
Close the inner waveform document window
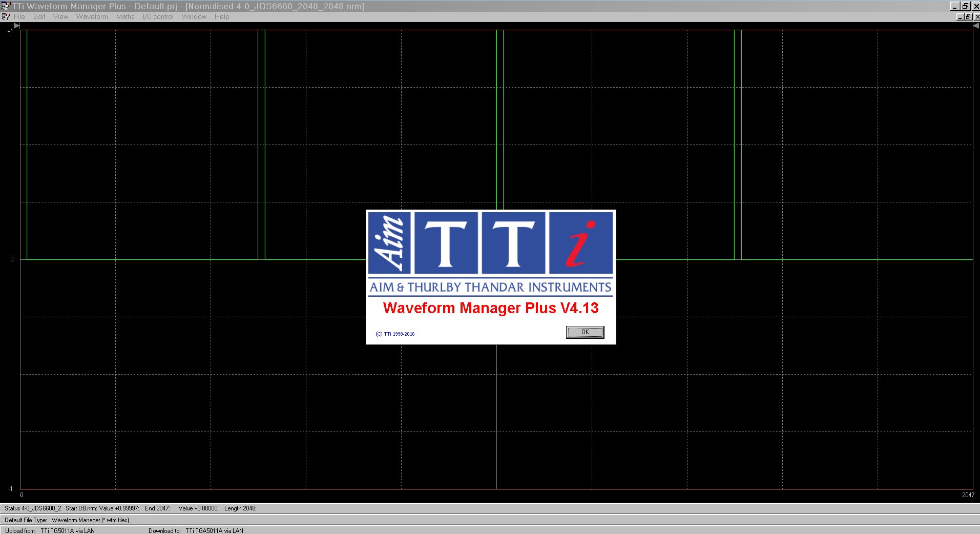pos(976,16)
